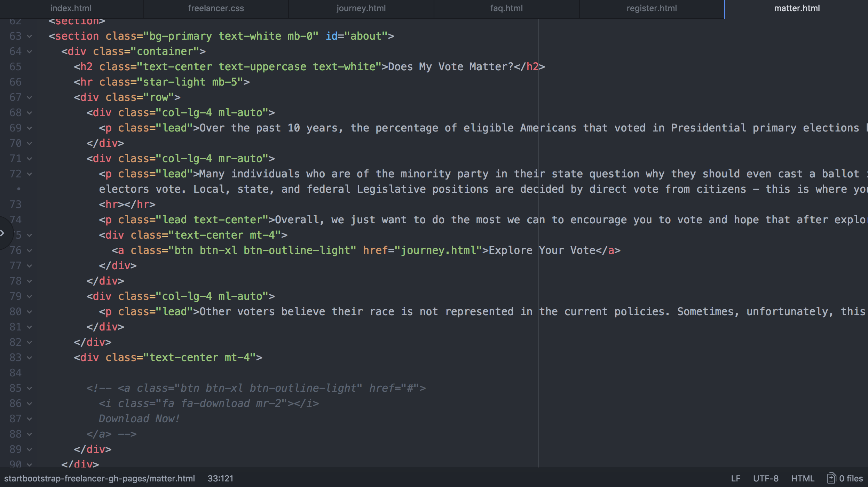Click the tree-view reveal chevron on the left edge
Screen dimensions: 868x487
(x=3, y=233)
